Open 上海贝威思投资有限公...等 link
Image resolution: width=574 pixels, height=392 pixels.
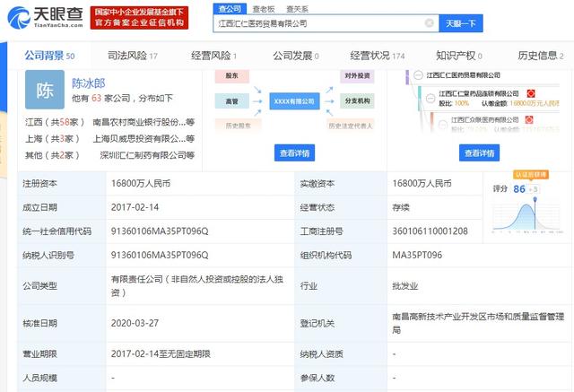point(143,139)
